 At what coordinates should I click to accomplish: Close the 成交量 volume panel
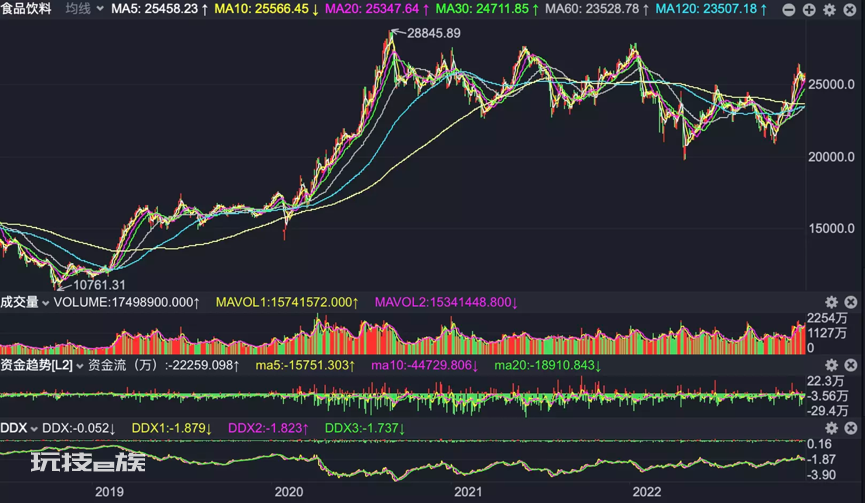coord(851,302)
